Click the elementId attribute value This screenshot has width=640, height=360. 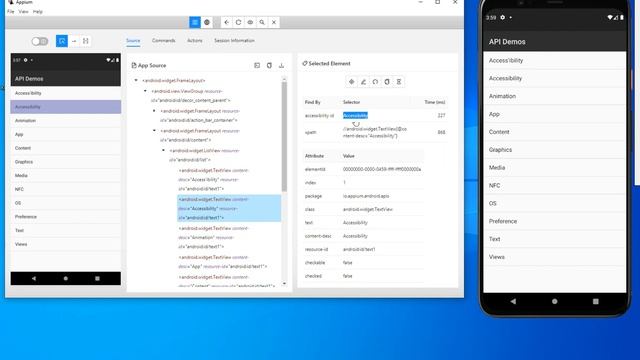(x=382, y=169)
